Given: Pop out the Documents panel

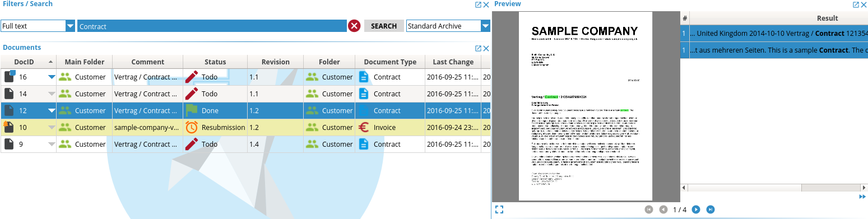Looking at the screenshot, I should (x=478, y=49).
